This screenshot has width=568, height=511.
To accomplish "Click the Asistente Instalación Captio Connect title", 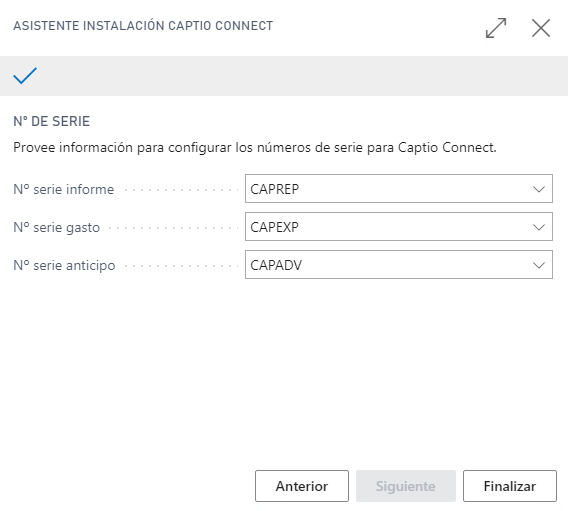I will (143, 26).
